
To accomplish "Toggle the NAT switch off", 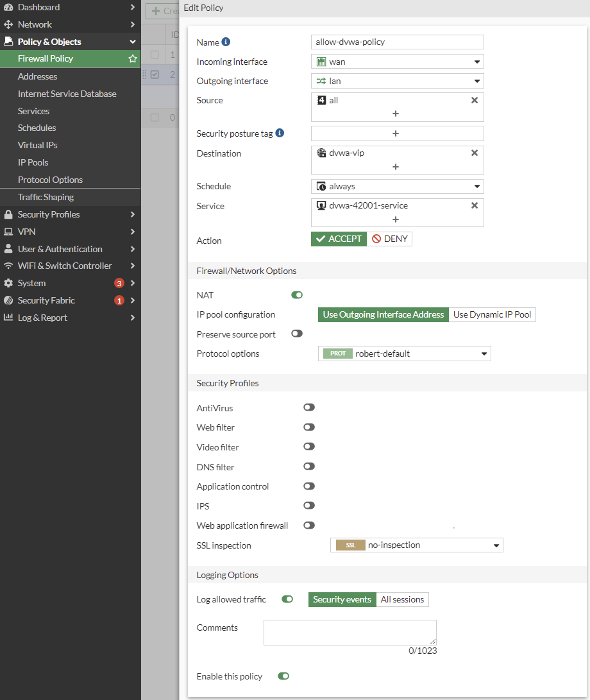I will pos(297,295).
